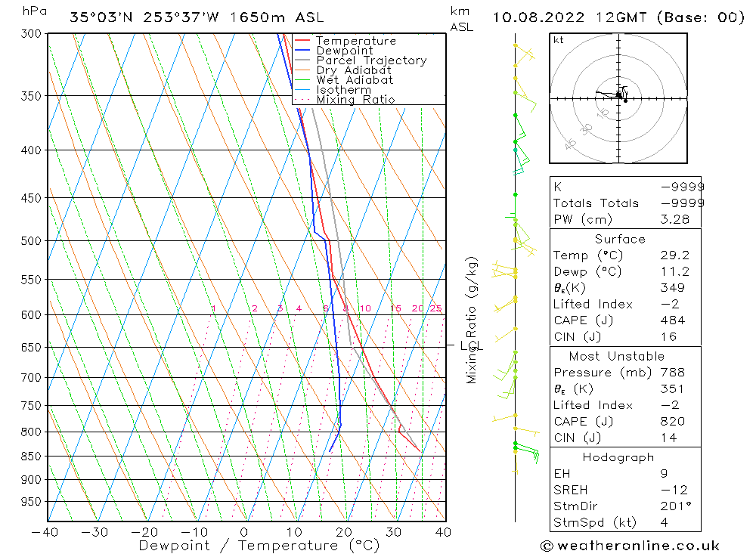Image resolution: width=756 pixels, height=554 pixels.
Task: Click the SREH value -12
Action: click(674, 490)
